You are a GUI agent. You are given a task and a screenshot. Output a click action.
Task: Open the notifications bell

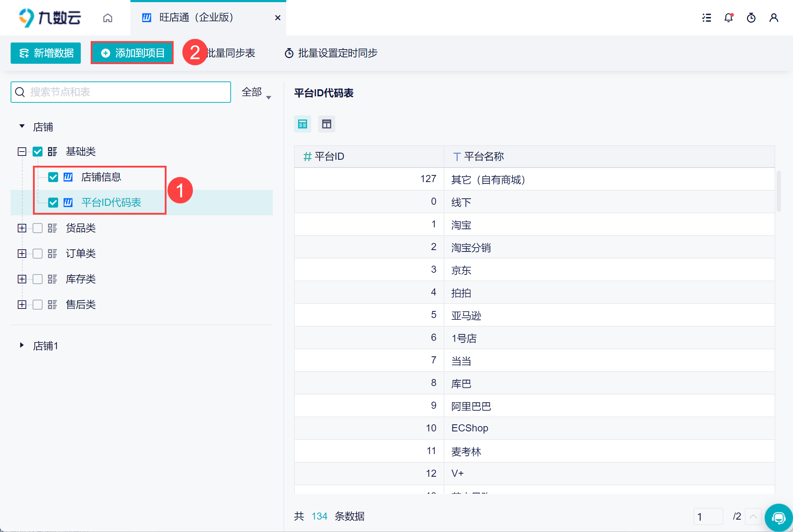tap(729, 18)
